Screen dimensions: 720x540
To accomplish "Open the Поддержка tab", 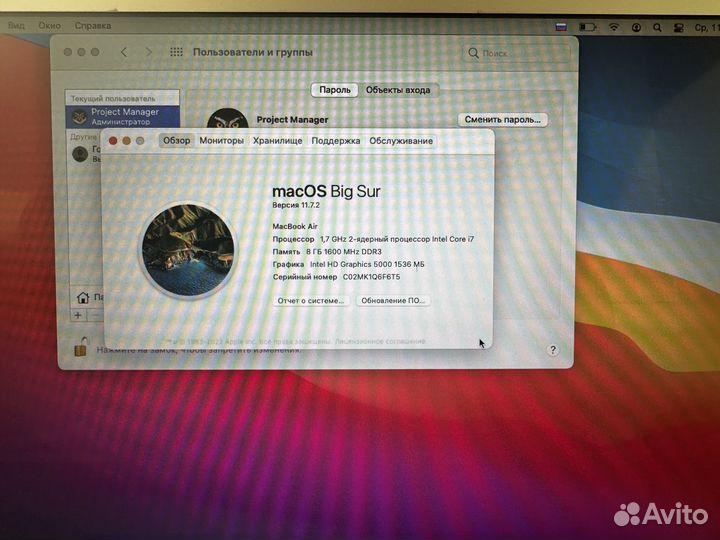I will tap(336, 141).
